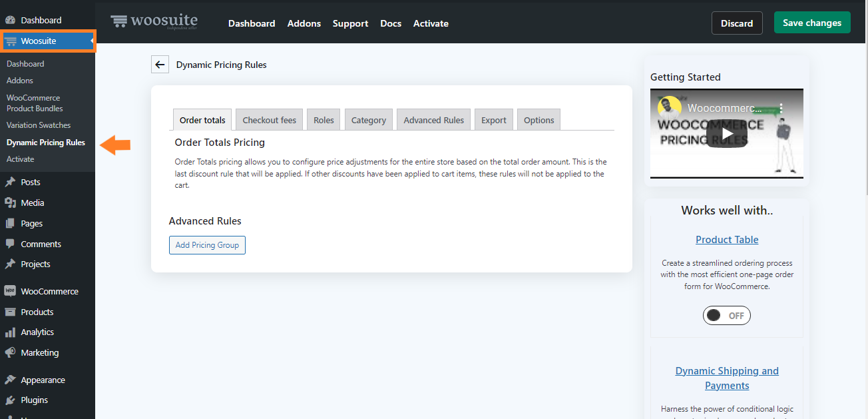Open Support in the top nav
Viewport: 868px width, 419px height.
pos(351,23)
